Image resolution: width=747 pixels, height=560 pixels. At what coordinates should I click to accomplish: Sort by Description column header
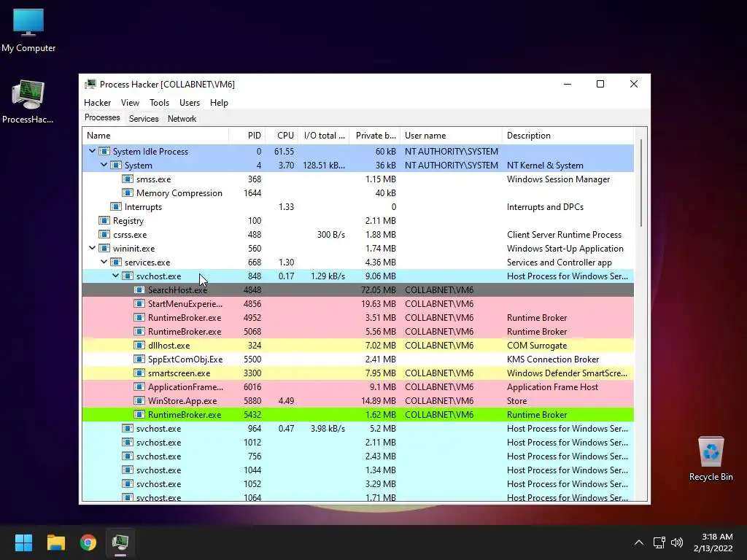568,136
